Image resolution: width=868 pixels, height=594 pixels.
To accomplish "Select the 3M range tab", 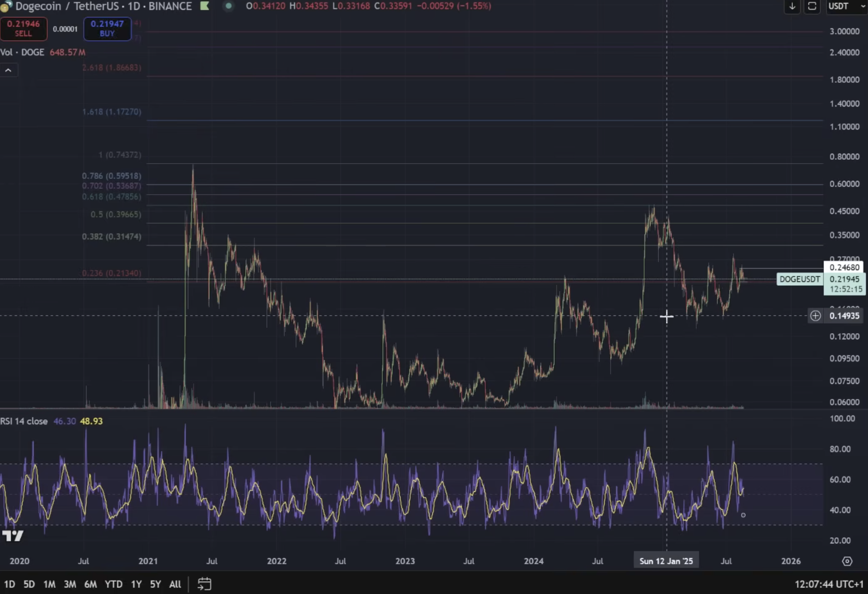I will pyautogui.click(x=70, y=584).
